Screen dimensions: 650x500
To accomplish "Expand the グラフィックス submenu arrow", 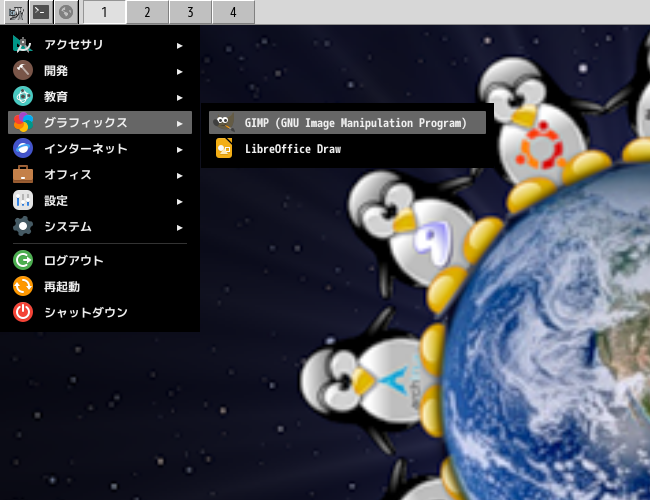I will pos(179,124).
